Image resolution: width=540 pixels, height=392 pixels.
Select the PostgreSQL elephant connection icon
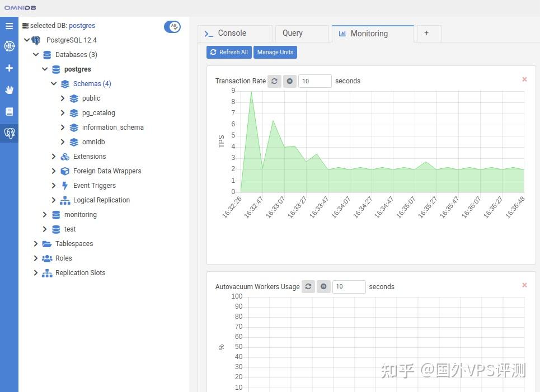tap(9, 133)
